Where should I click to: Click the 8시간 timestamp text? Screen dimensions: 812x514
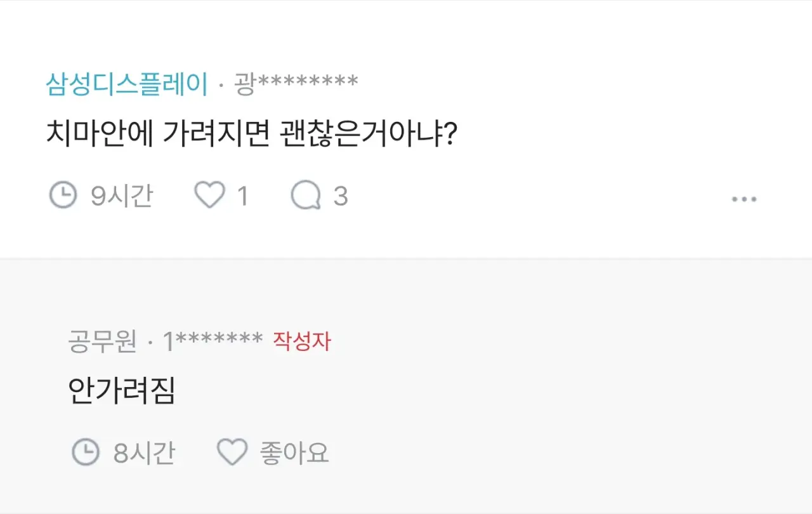point(144,453)
